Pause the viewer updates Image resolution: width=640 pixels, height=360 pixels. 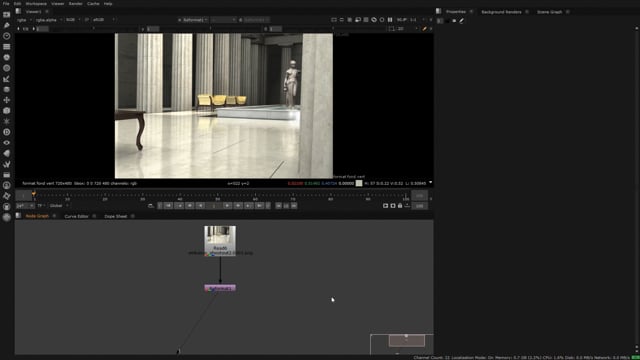click(x=390, y=20)
